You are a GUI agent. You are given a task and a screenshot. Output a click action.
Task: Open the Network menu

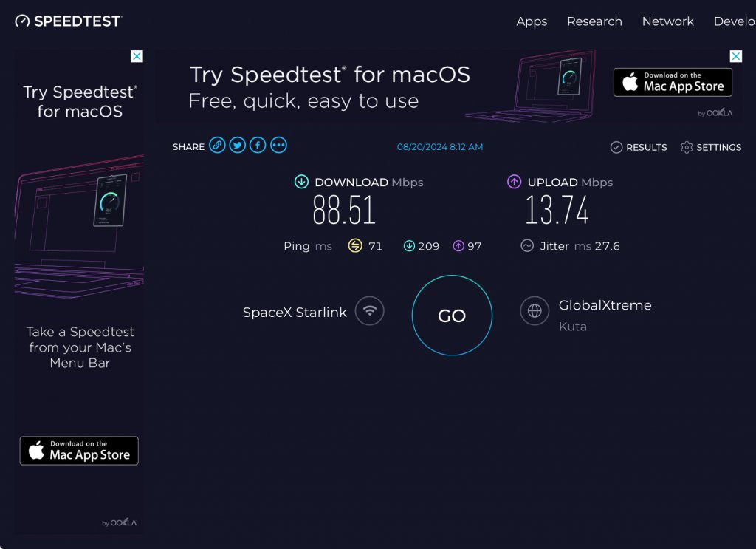(x=667, y=21)
